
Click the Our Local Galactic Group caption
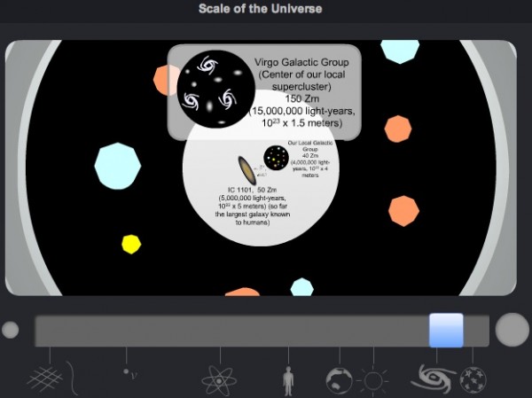[x=310, y=159]
